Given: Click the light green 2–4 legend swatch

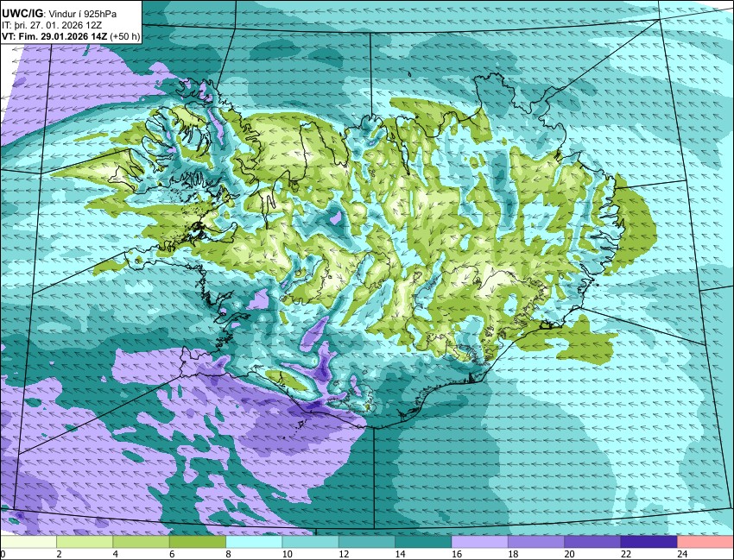Looking at the screenshot, I should 85,542.
